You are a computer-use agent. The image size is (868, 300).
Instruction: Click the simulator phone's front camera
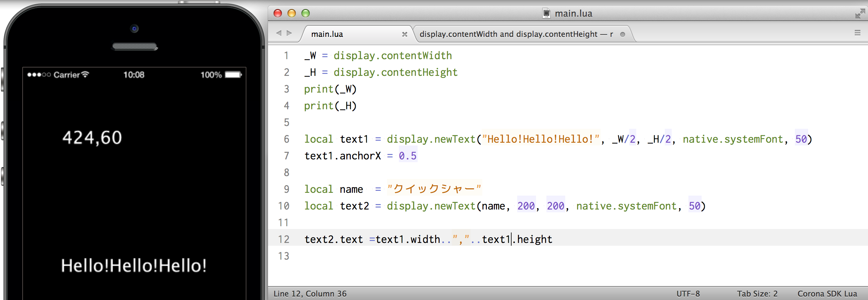[x=134, y=29]
